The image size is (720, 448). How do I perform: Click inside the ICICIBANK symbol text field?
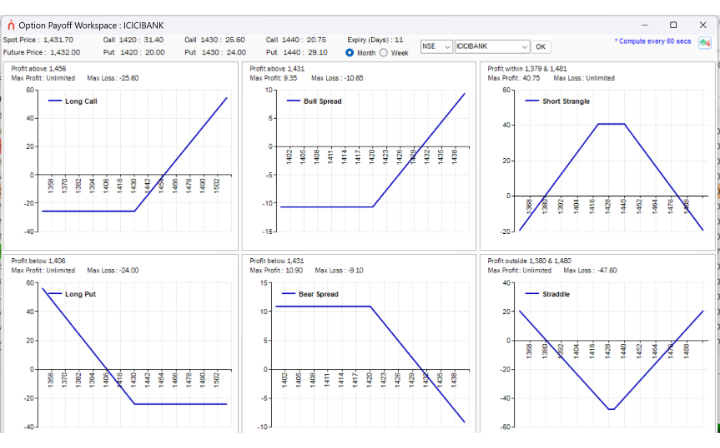[x=487, y=47]
